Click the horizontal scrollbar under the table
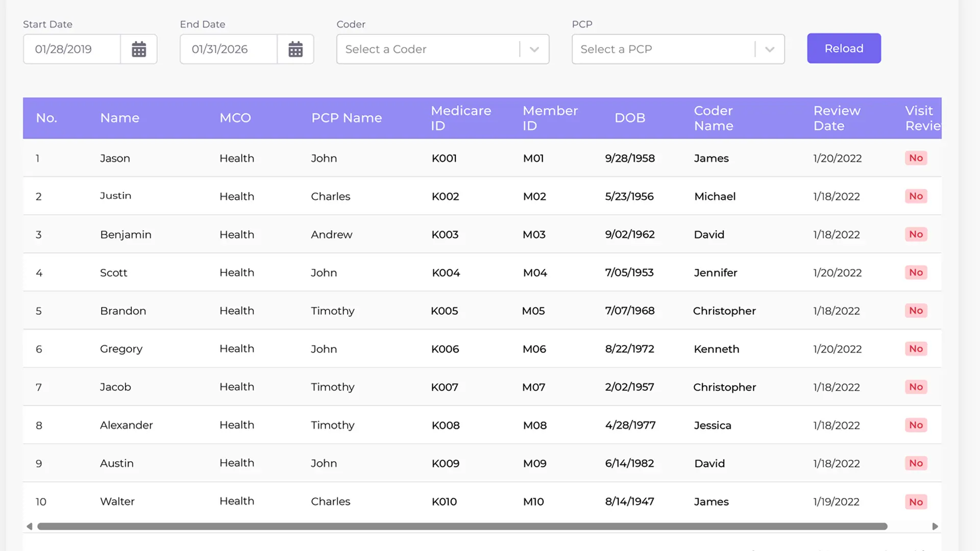 [462, 527]
